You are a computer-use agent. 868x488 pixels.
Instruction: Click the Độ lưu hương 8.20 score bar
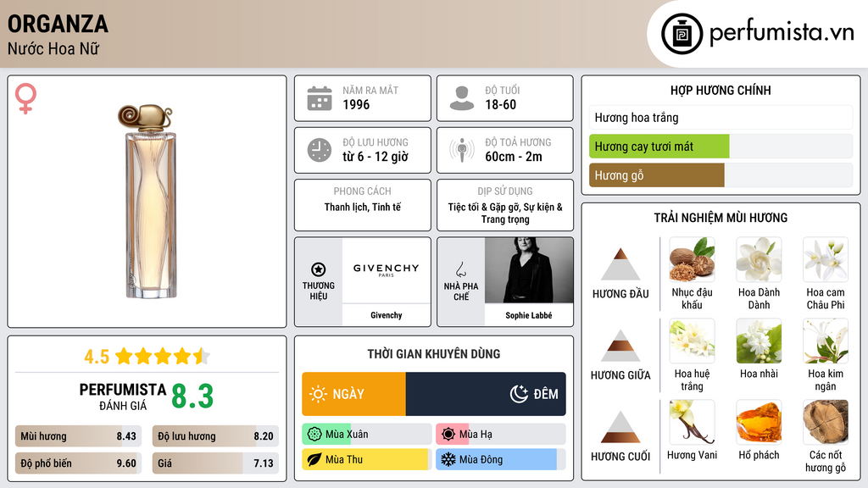pos(215,436)
